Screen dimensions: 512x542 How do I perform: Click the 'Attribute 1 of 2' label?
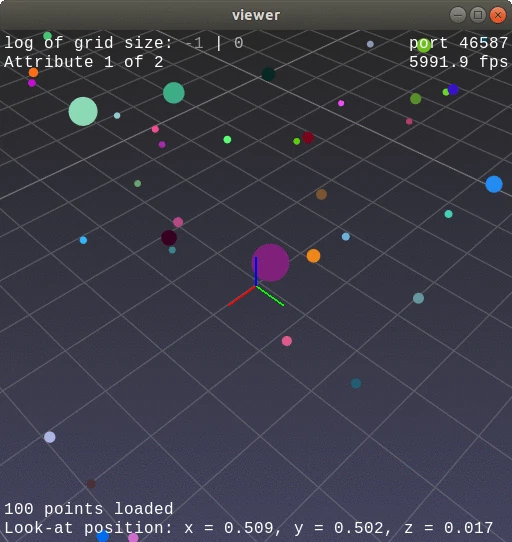tap(83, 62)
